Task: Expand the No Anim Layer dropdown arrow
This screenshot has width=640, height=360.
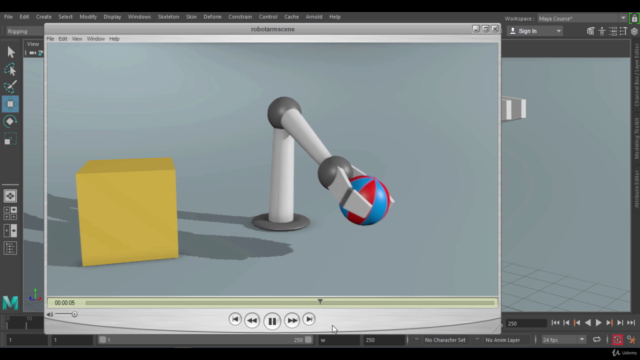Action: click(477, 340)
